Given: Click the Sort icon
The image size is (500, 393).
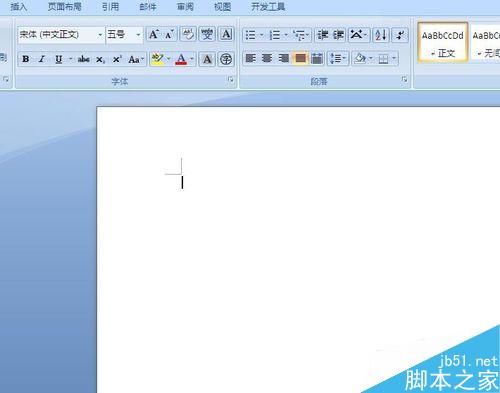Looking at the screenshot, I should coord(380,35).
